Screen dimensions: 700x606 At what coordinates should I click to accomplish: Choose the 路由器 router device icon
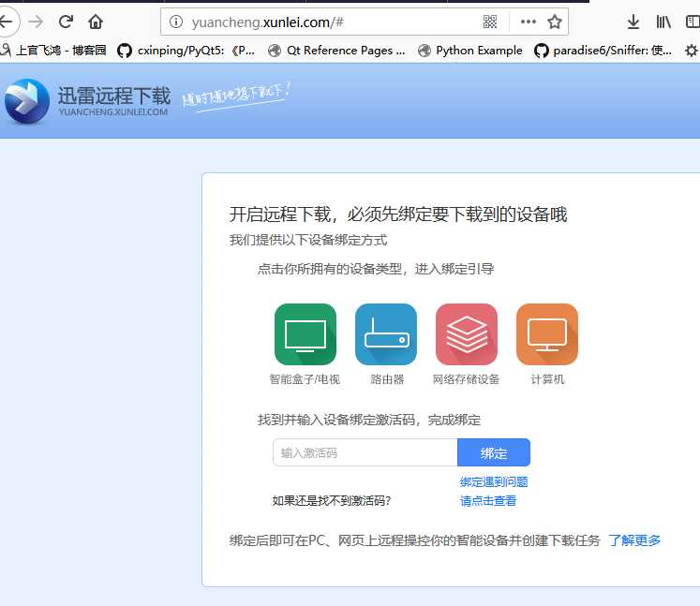point(386,334)
